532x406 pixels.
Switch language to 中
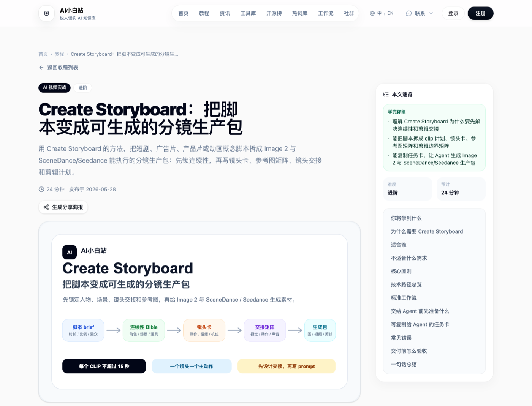(379, 13)
